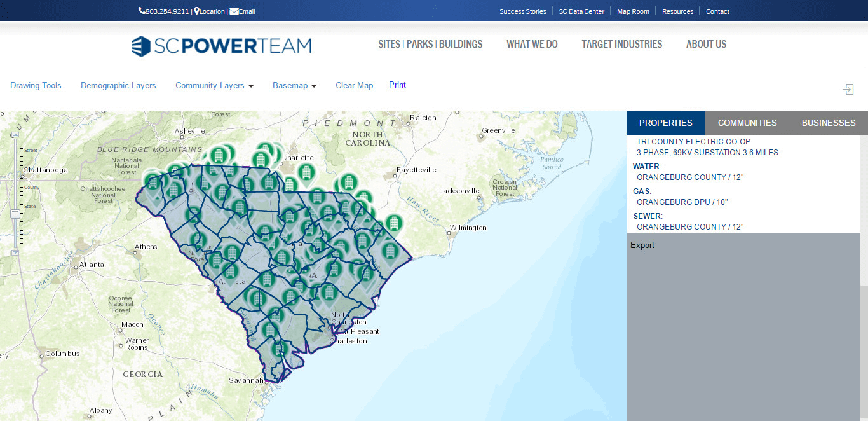Click the map zoom-in arrow above the slider
This screenshot has width=868, height=421.
15,135
